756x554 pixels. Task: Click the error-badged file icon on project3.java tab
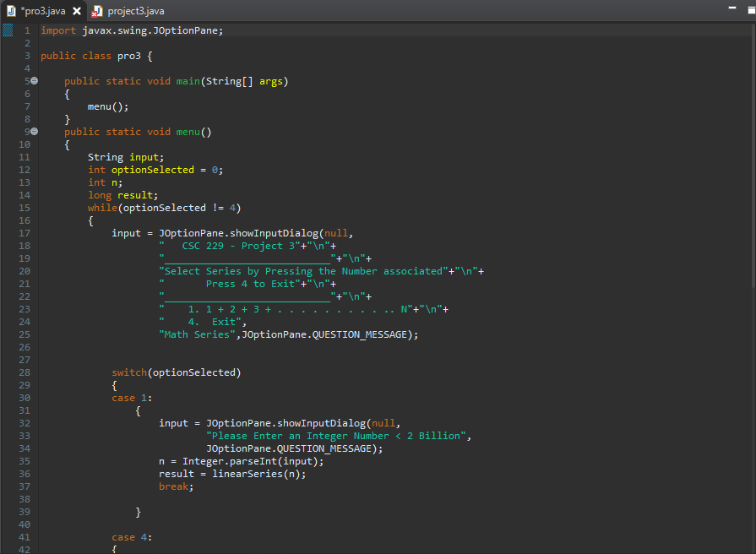pyautogui.click(x=95, y=12)
